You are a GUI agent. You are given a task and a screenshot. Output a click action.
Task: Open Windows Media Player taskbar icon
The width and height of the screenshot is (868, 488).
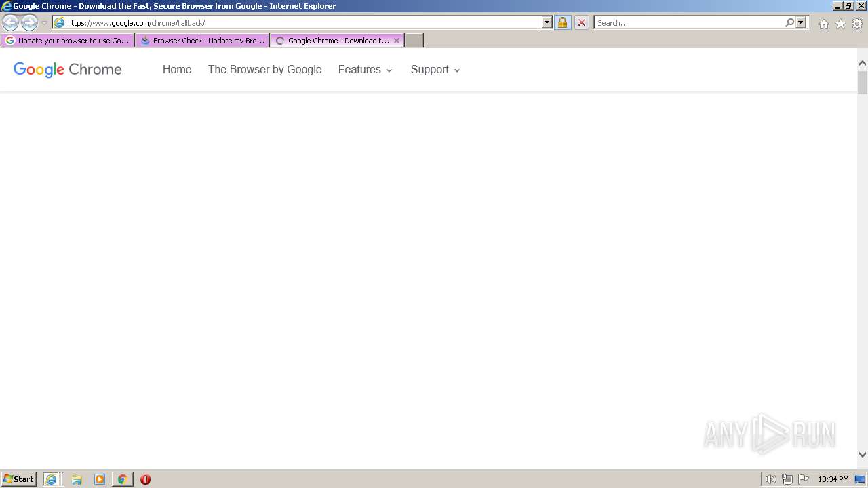[100, 479]
